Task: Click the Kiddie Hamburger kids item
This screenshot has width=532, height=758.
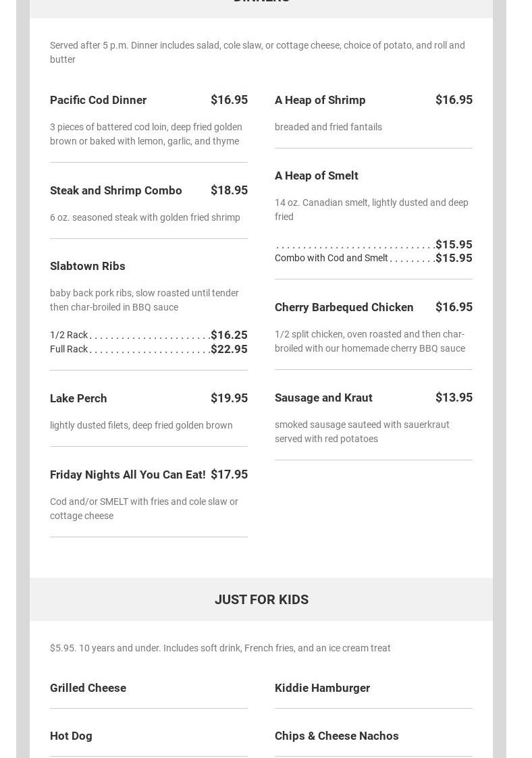Action: tap(322, 688)
